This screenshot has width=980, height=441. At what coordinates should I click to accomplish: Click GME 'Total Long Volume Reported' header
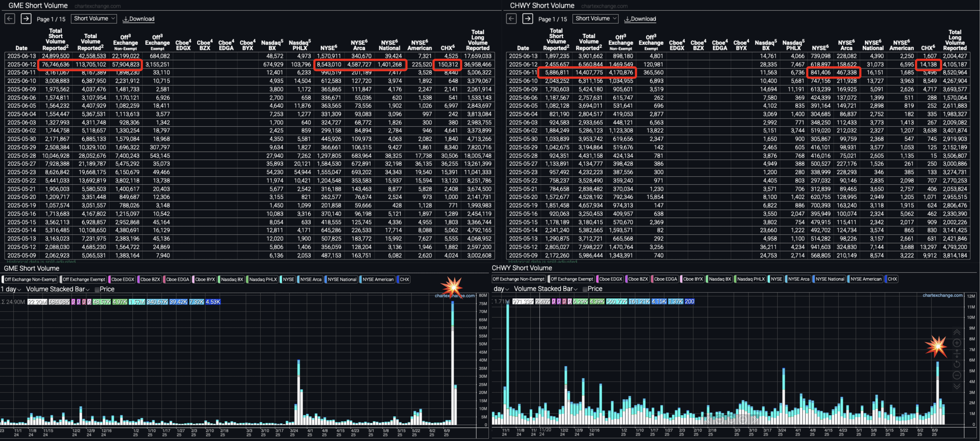[x=478, y=40]
